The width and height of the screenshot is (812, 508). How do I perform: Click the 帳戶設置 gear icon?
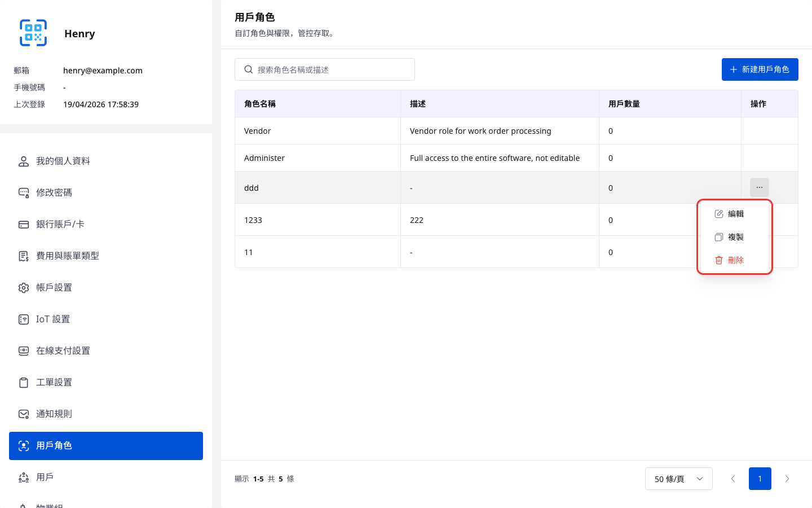(x=24, y=288)
